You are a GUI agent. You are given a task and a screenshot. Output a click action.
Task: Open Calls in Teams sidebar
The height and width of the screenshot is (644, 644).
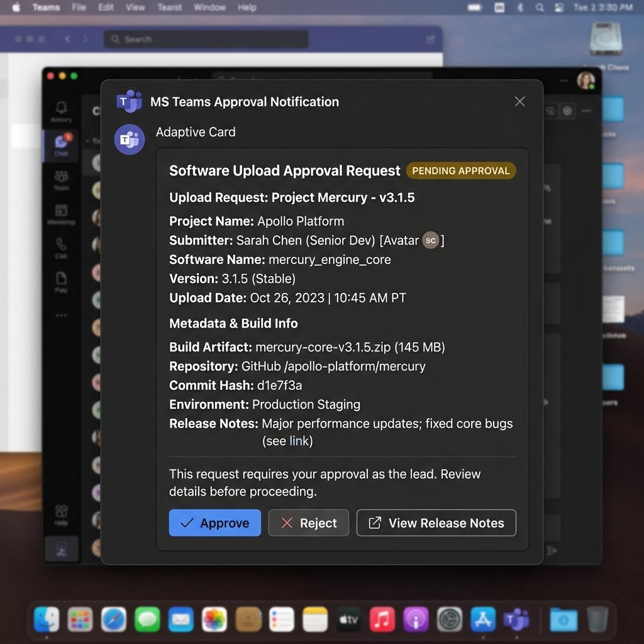click(61, 248)
